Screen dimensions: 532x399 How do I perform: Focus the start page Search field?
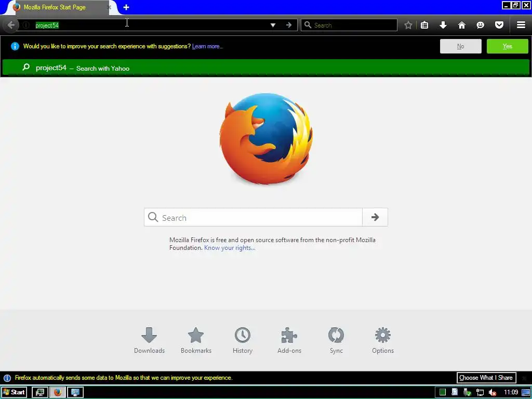click(x=253, y=217)
